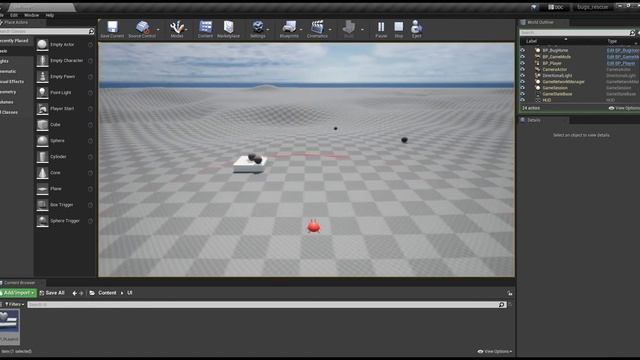This screenshot has height=360, width=640.
Task: Select the Sphere shape icon
Action: tap(42, 140)
